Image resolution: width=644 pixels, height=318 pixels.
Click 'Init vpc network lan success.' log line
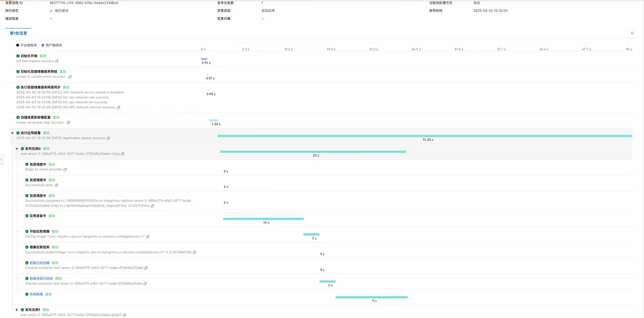62,102
